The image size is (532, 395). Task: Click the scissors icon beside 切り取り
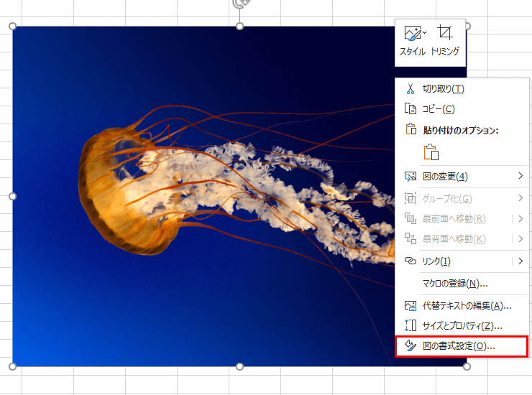point(411,89)
